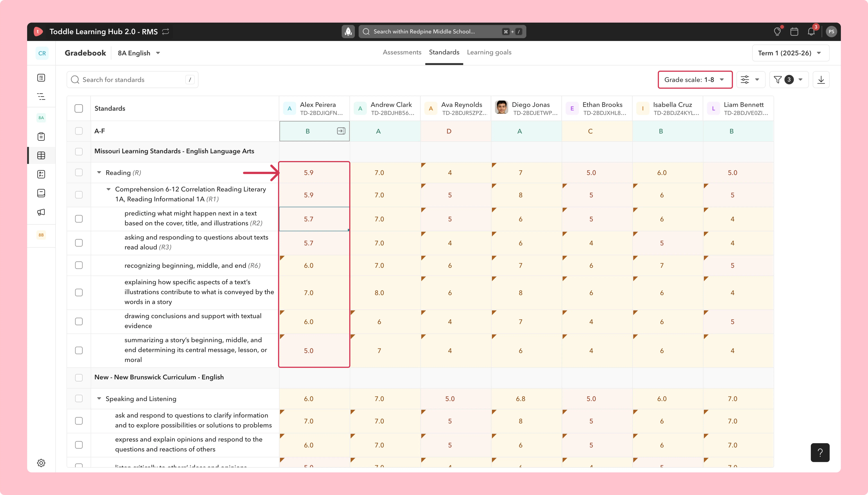This screenshot has width=868, height=495.
Task: Check the A-F row checkbox
Action: 79,131
